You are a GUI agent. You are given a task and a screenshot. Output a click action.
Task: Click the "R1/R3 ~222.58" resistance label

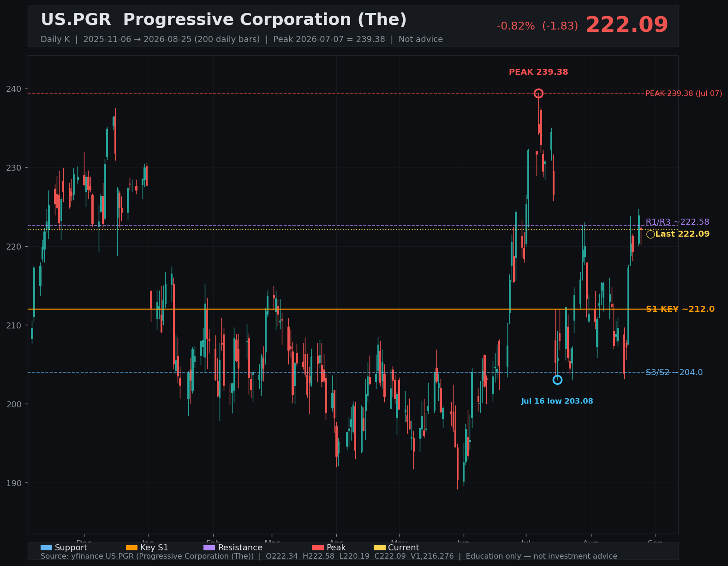click(x=677, y=222)
